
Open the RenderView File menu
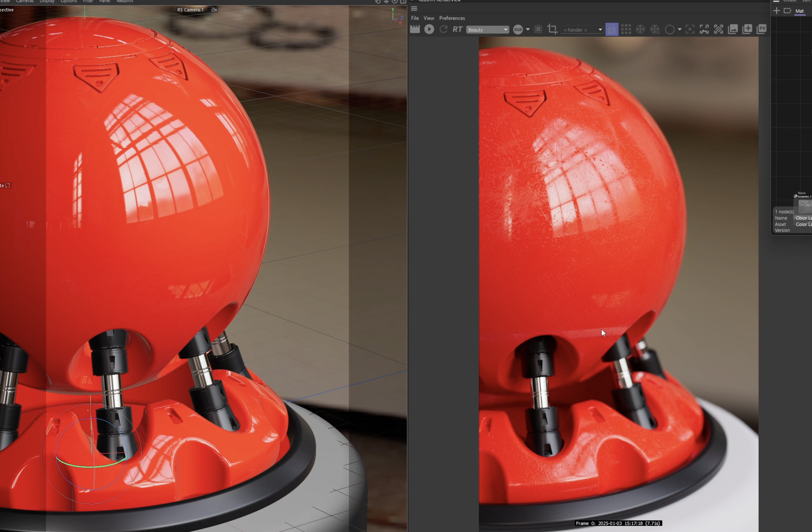coord(415,18)
